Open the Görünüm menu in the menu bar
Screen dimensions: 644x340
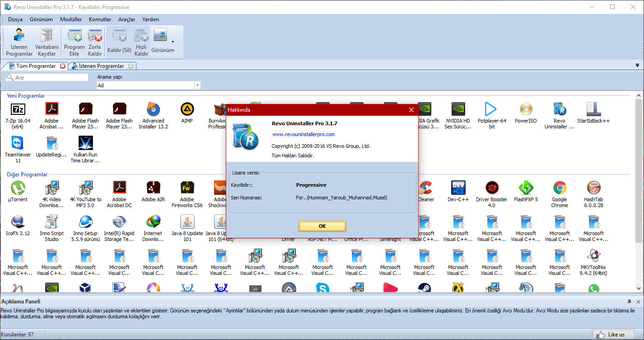pos(42,19)
